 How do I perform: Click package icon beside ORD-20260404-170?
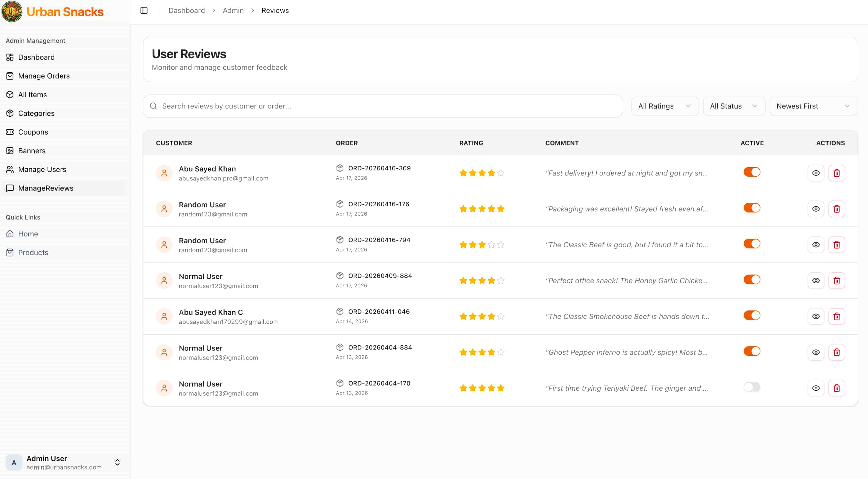click(340, 383)
